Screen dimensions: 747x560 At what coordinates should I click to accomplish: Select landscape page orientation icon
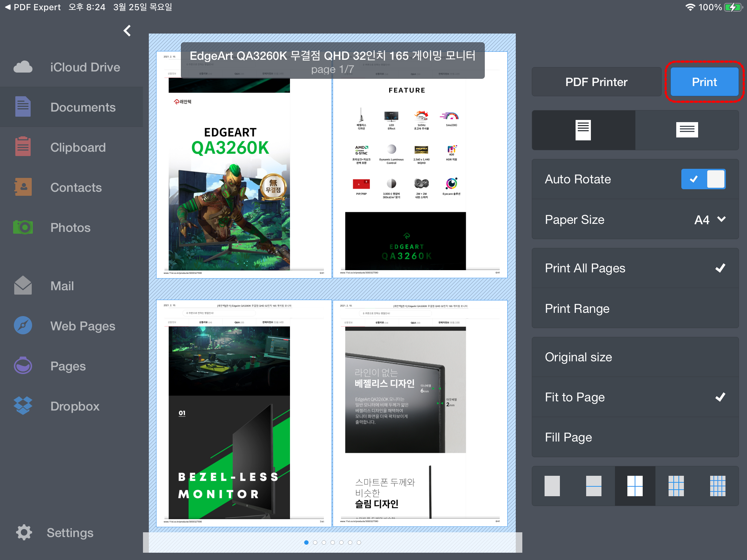pos(687,130)
